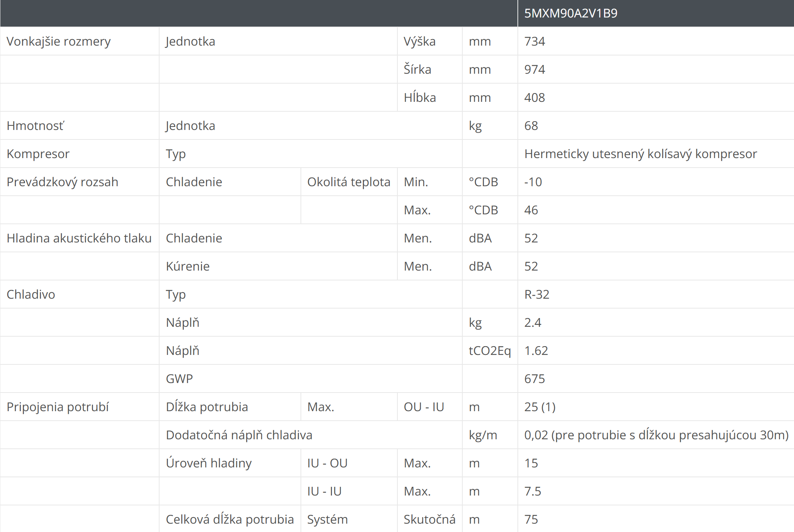The image size is (794, 532).
Task: Click the Pripojenia potrubí label
Action: click(58, 407)
